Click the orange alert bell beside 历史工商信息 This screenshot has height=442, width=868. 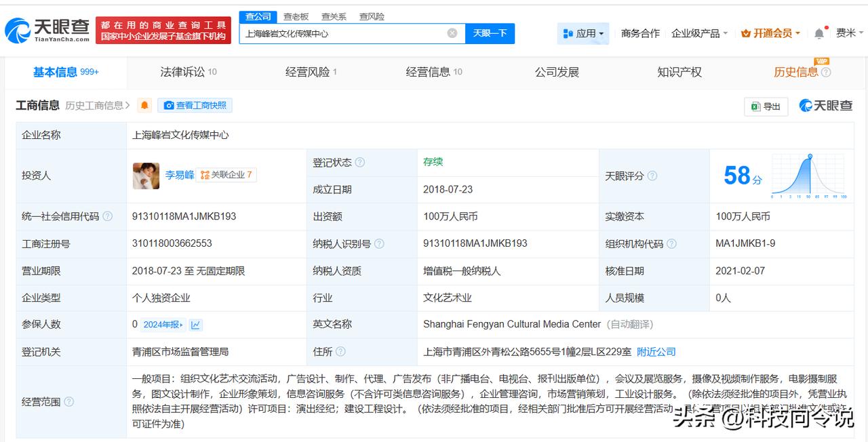(144, 106)
